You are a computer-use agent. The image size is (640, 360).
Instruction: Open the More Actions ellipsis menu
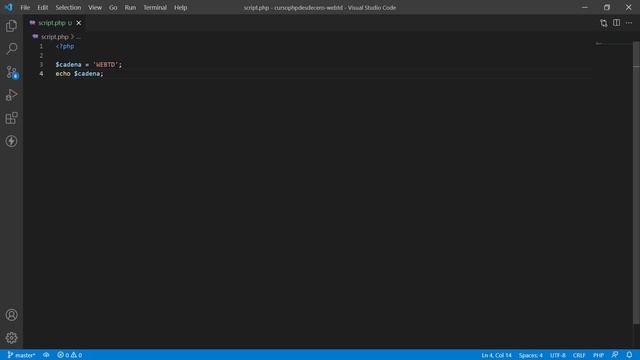click(x=629, y=23)
